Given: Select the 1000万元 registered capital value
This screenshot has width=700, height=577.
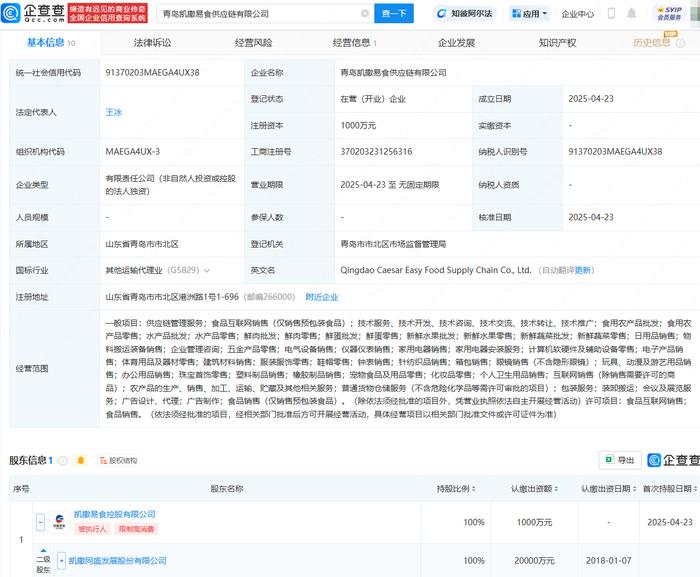Looking at the screenshot, I should pyautogui.click(x=358, y=125).
